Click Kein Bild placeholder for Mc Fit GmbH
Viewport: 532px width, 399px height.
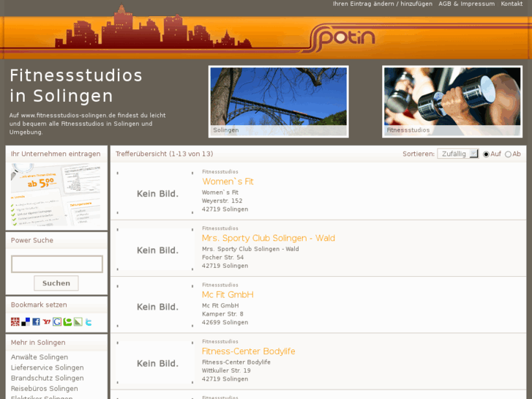point(155,305)
